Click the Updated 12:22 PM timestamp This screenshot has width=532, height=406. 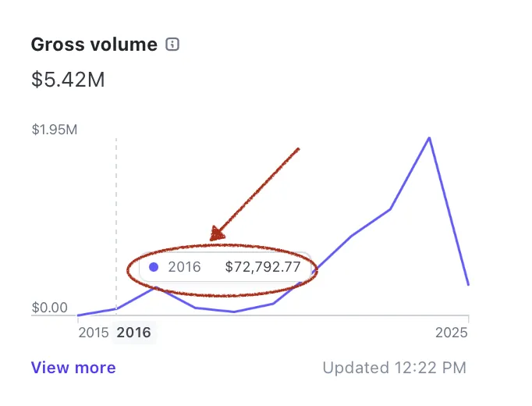(x=395, y=368)
